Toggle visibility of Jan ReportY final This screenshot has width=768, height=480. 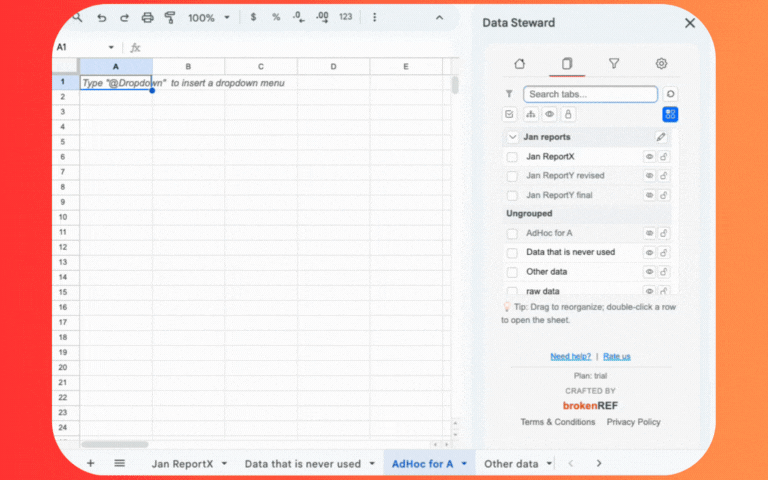(x=649, y=195)
